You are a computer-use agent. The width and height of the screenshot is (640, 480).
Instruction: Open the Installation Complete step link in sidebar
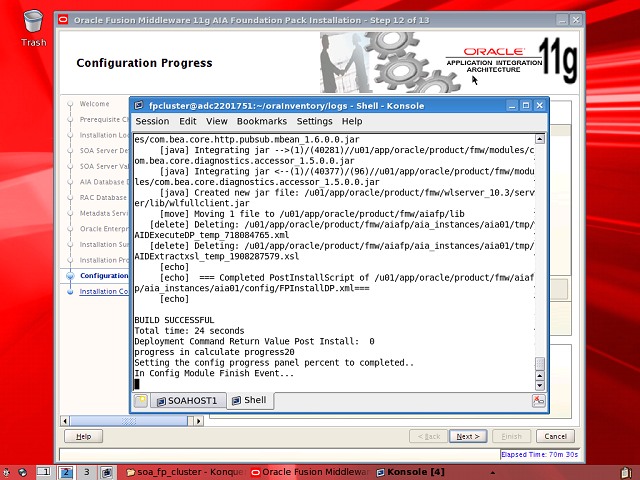pos(104,291)
